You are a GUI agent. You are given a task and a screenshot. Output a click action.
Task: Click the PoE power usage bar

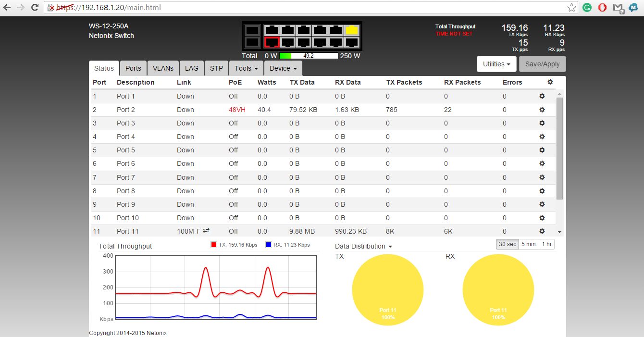pyautogui.click(x=308, y=56)
